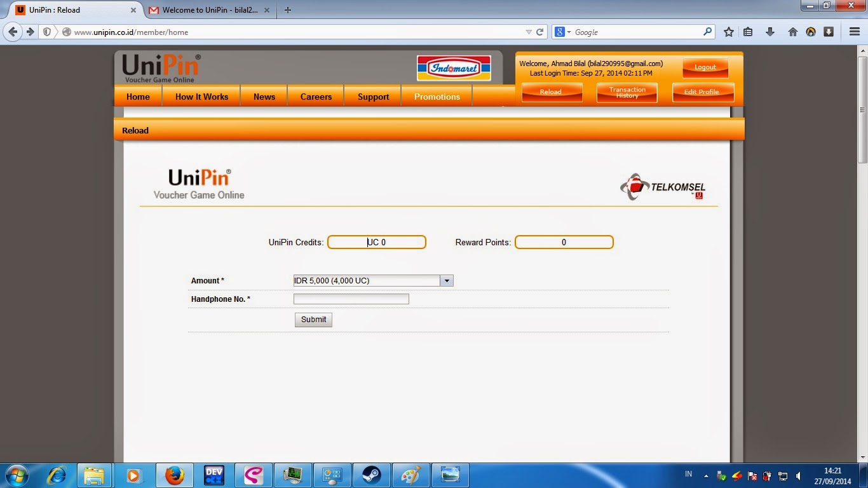
Task: Open the Windows Start menu
Action: click(x=16, y=475)
